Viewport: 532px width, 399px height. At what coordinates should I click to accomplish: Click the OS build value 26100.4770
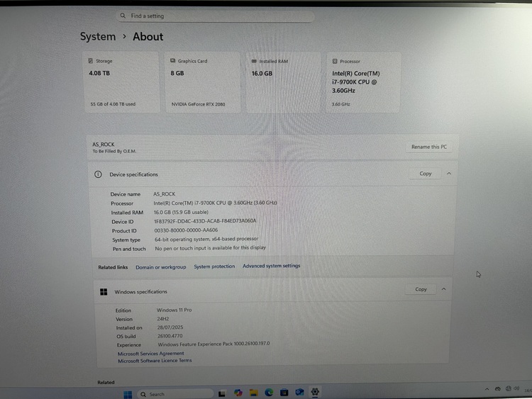(x=170, y=336)
